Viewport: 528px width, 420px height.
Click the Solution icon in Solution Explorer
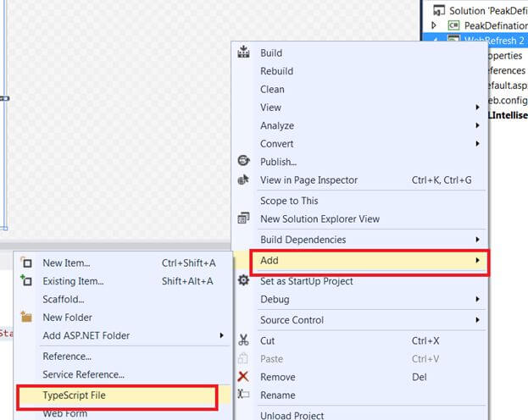(x=439, y=10)
